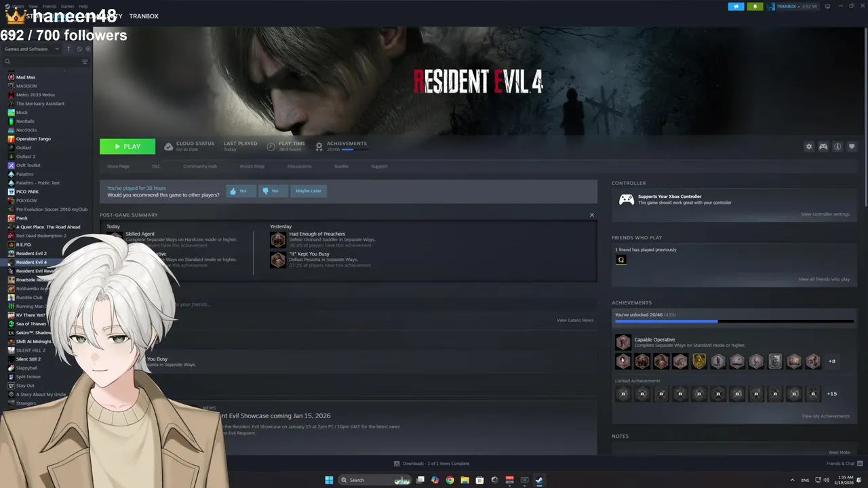This screenshot has width=868, height=488.
Task: Open the Community Hub tab
Action: [200, 166]
